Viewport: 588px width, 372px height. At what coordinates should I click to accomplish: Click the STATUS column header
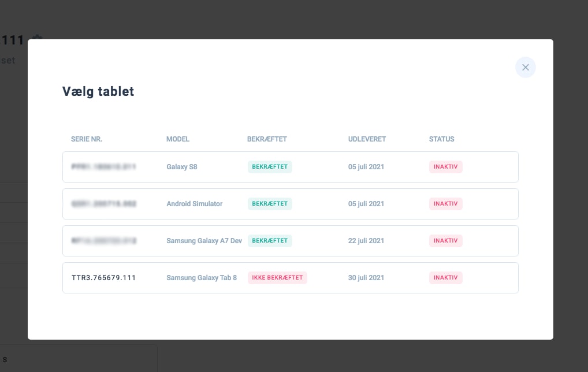tap(441, 139)
